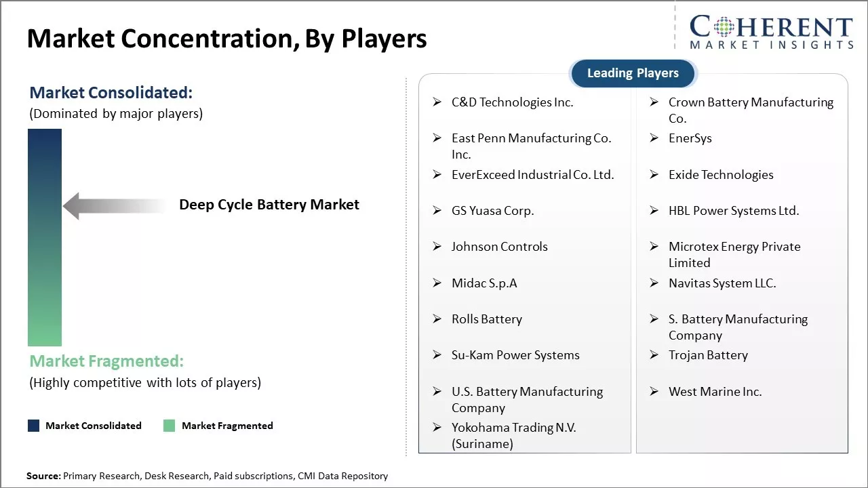This screenshot has height=488, width=868.
Task: Click the HBL Power Systems Ltd. entry
Action: [x=734, y=211]
